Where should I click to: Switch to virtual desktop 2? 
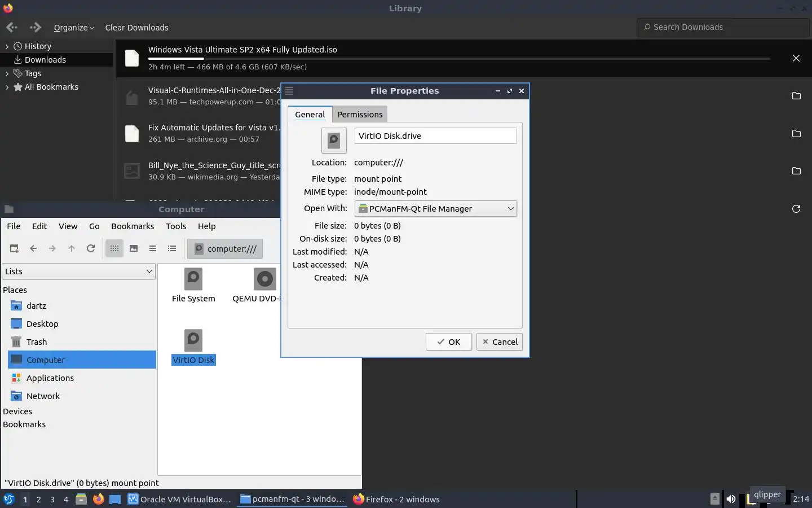click(x=38, y=499)
